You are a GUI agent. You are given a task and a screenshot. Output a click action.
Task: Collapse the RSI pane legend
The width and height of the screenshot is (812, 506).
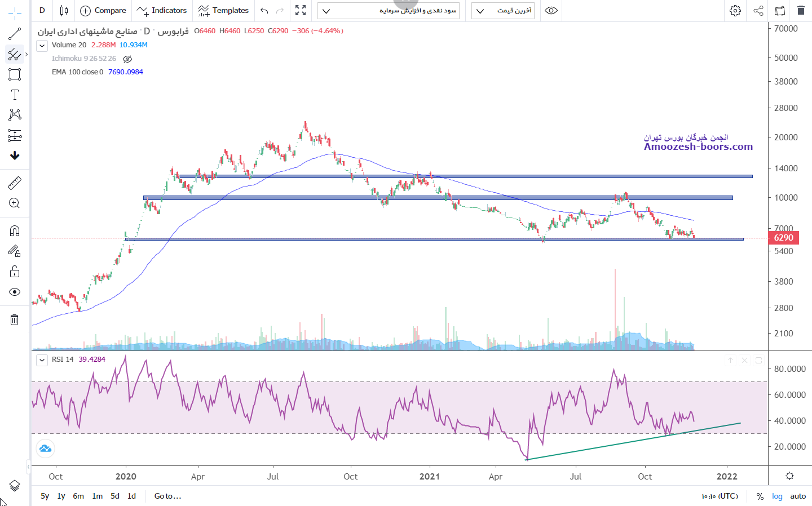point(42,360)
